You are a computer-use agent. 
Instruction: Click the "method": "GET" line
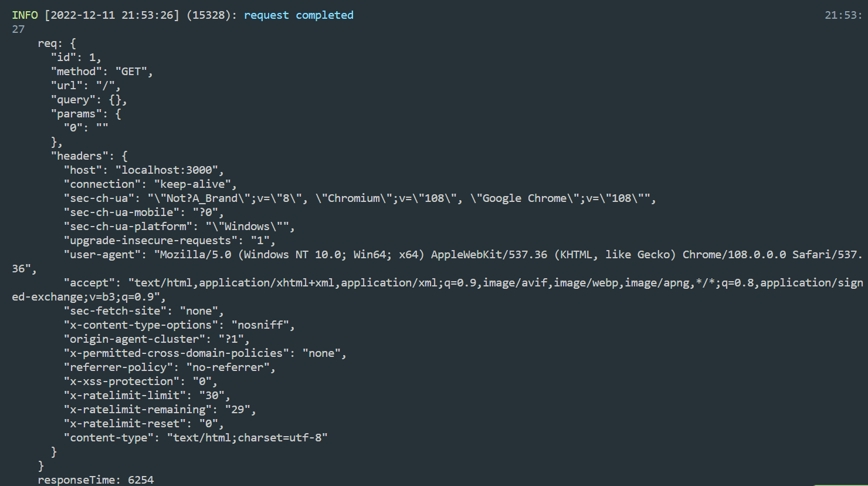102,72
